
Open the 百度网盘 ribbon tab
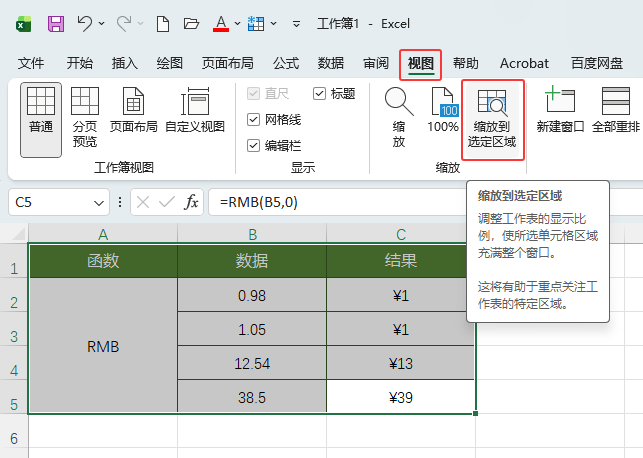click(x=597, y=63)
